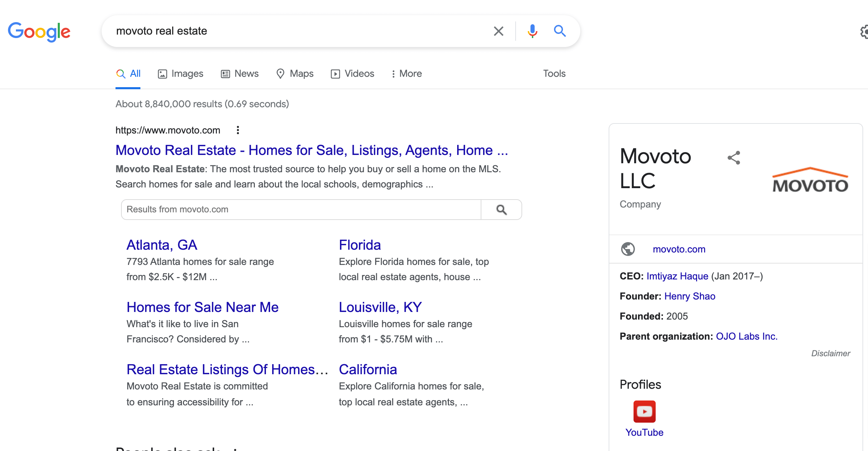The image size is (868, 451).
Task: Visit movoto.com from knowledge panel
Action: (679, 249)
